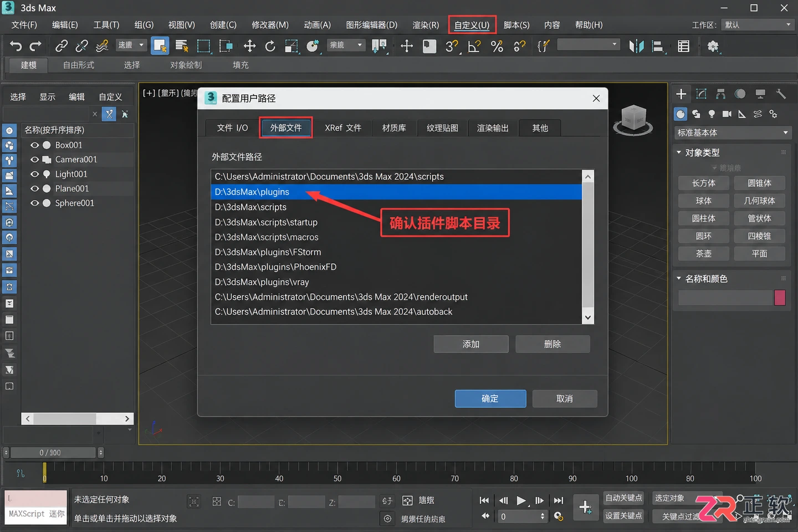This screenshot has width=798, height=532.
Task: Open the Create panel plus icon
Action: (681, 94)
